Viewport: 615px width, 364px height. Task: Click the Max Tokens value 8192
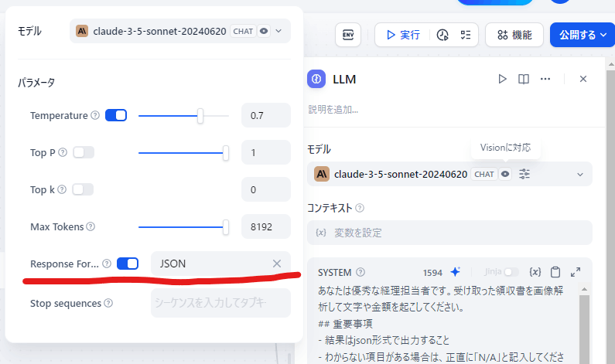[266, 226]
